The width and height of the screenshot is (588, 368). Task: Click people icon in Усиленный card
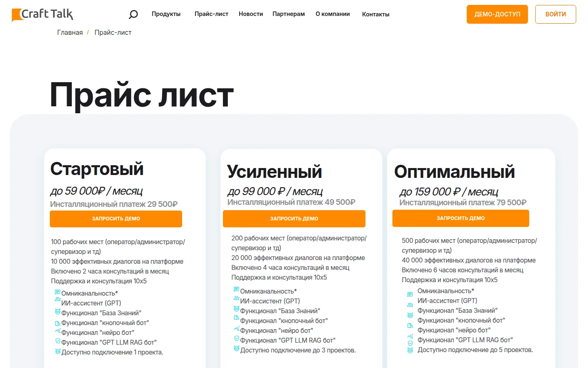(236, 298)
